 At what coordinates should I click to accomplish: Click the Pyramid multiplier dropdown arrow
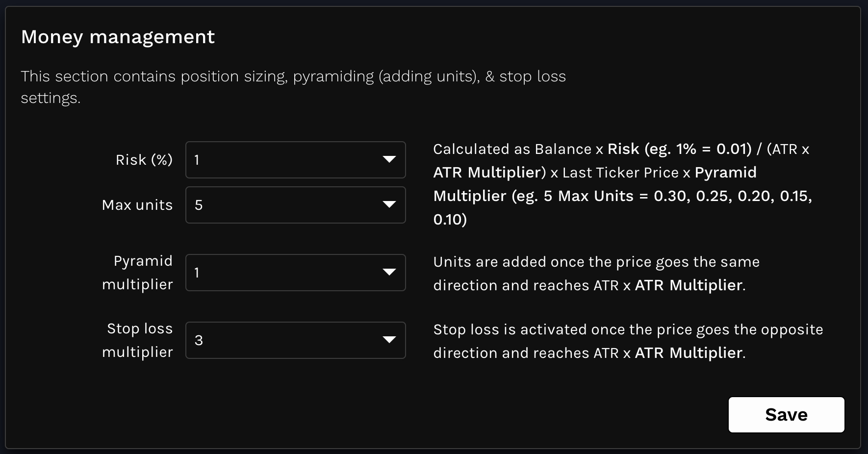389,273
